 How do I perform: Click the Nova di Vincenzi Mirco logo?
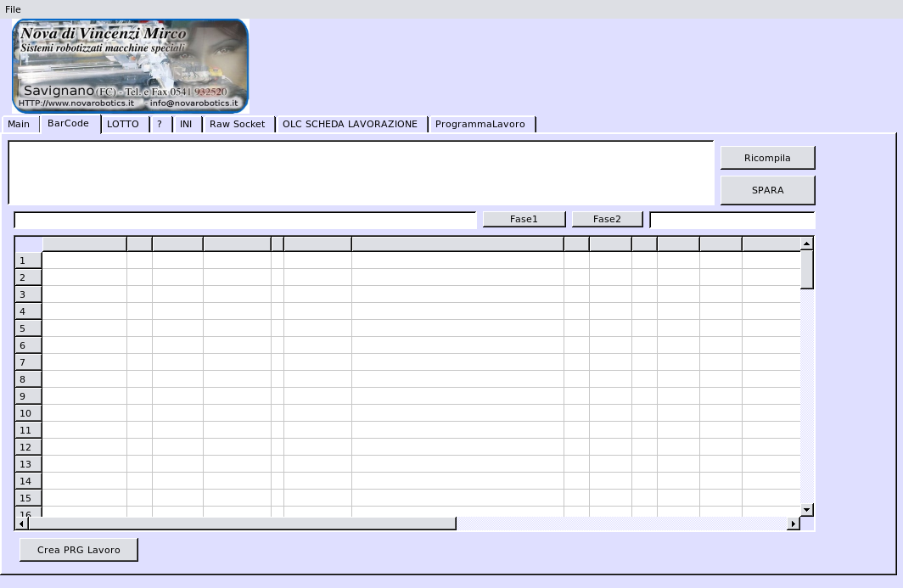tap(131, 66)
